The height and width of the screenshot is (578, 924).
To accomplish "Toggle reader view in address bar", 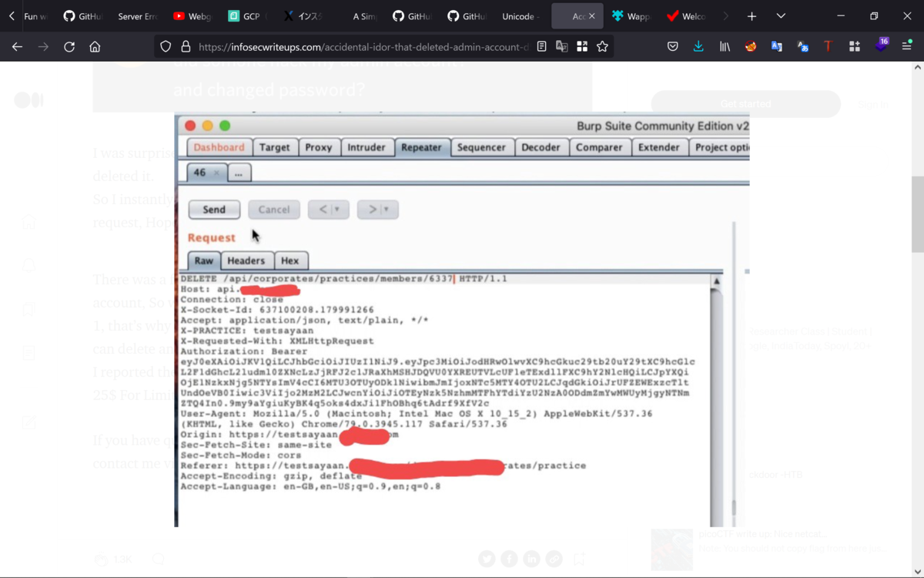I will click(x=542, y=47).
